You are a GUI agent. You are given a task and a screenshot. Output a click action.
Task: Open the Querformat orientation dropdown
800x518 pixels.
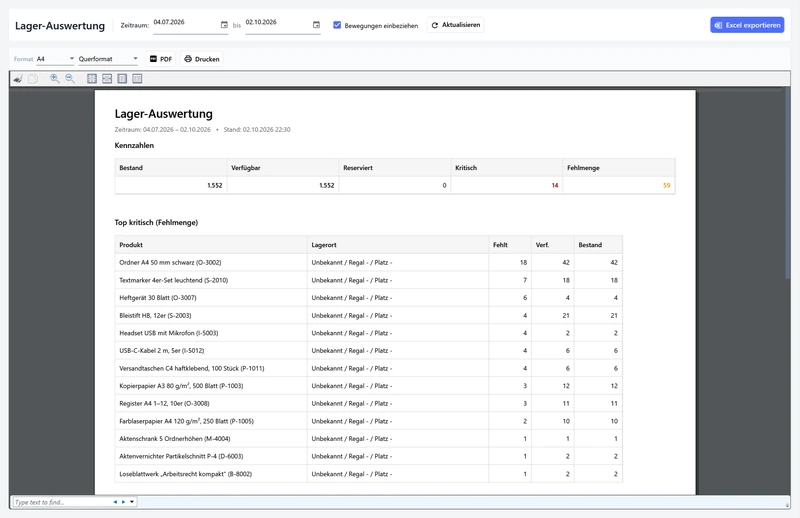pyautogui.click(x=108, y=59)
